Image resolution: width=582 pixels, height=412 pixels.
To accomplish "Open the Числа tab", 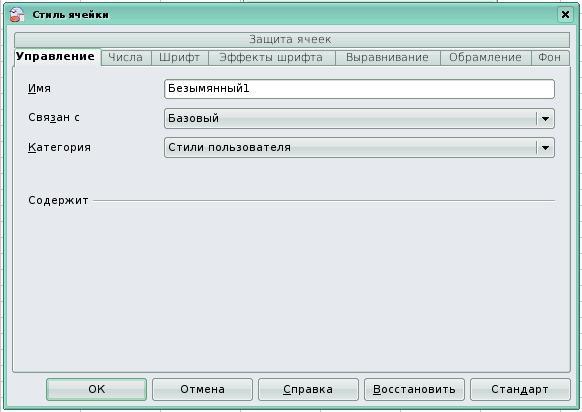I will (x=126, y=58).
